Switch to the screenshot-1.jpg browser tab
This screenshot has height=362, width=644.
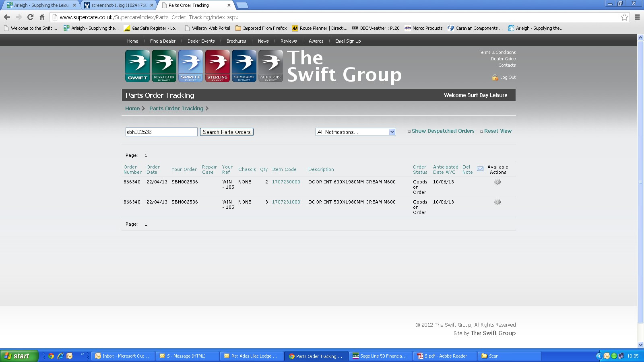(x=119, y=5)
